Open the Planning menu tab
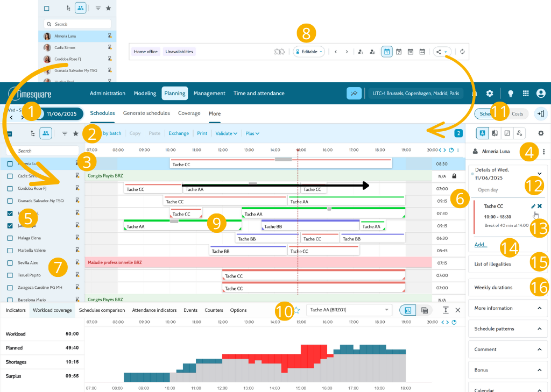 175,94
